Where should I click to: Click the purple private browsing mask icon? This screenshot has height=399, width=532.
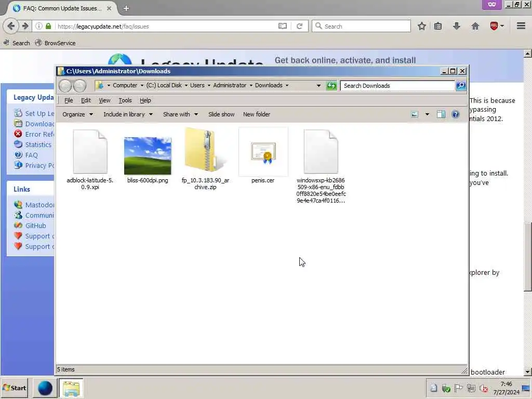click(x=491, y=5)
